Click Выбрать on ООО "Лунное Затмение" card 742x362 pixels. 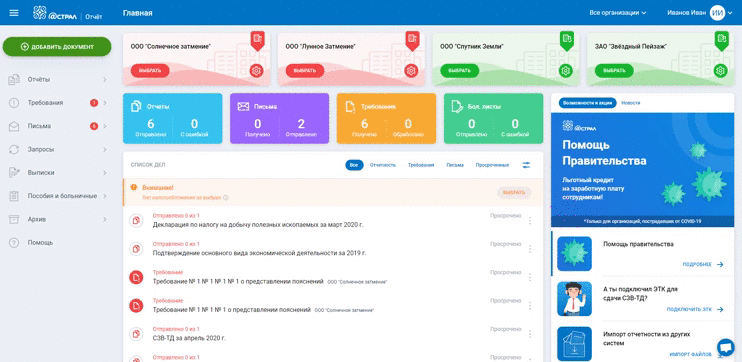click(x=305, y=71)
